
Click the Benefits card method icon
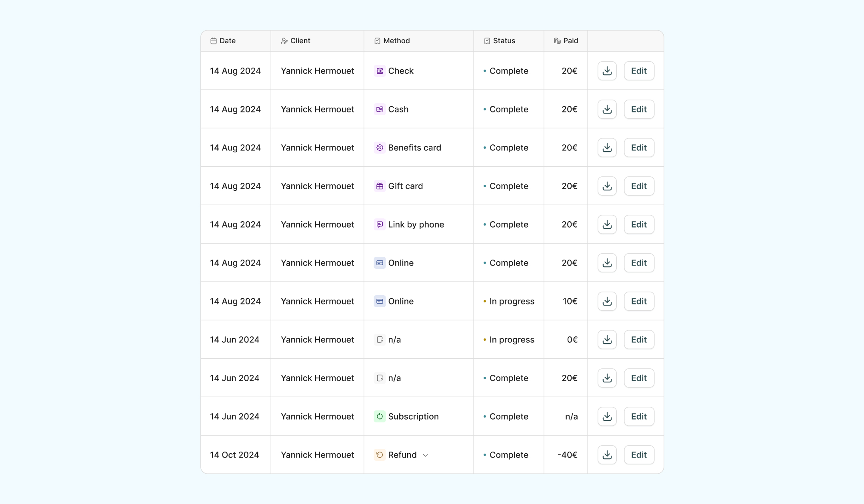(380, 148)
